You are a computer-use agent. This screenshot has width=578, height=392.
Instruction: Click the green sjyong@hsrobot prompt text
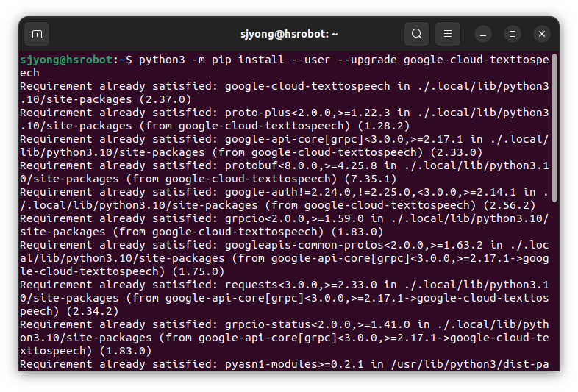click(x=66, y=60)
